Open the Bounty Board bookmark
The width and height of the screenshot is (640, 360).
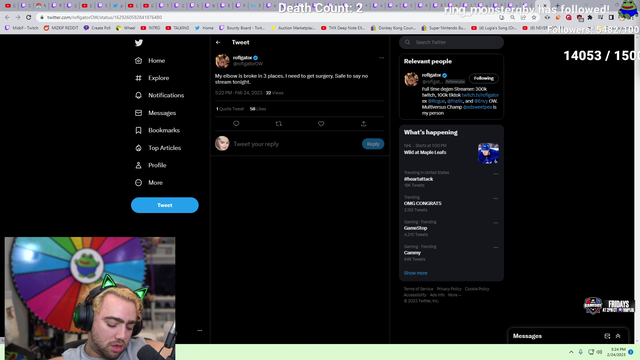pos(242,28)
